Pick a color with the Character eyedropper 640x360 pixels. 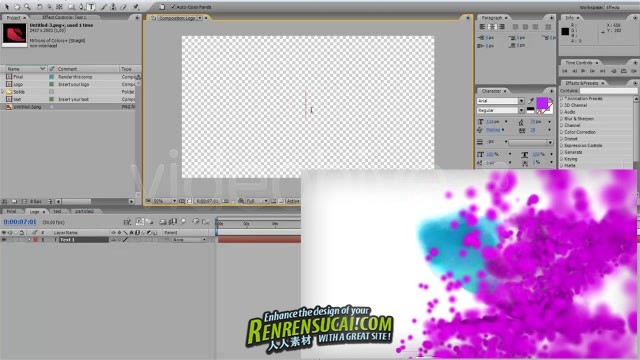click(531, 100)
